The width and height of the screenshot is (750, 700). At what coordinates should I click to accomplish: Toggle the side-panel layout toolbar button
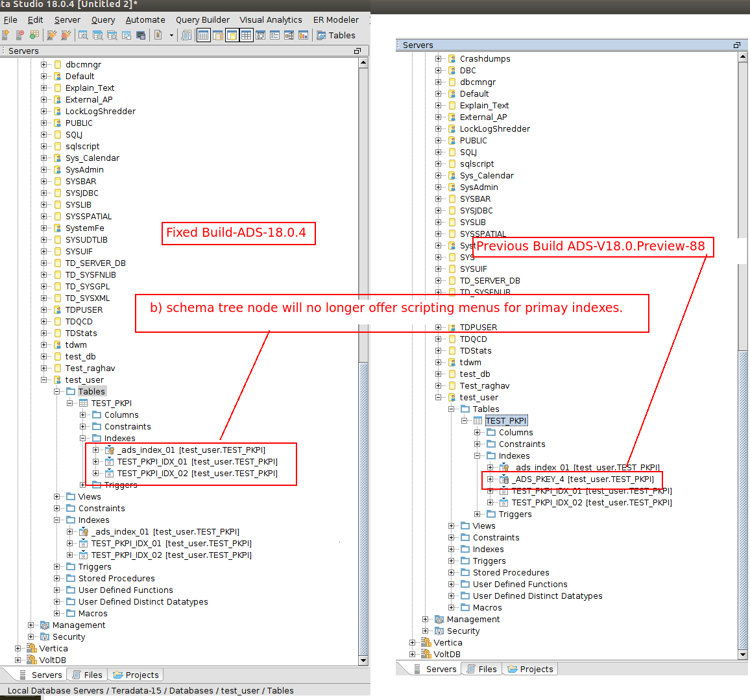point(217,36)
